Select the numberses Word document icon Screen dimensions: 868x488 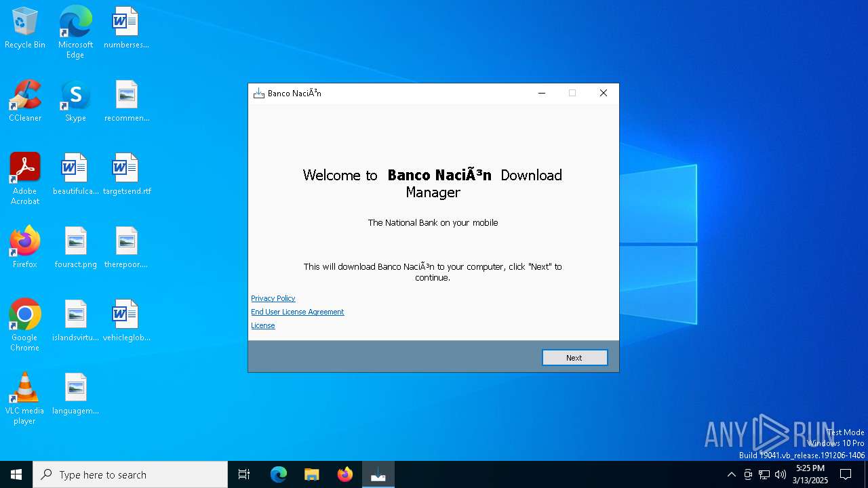click(126, 28)
